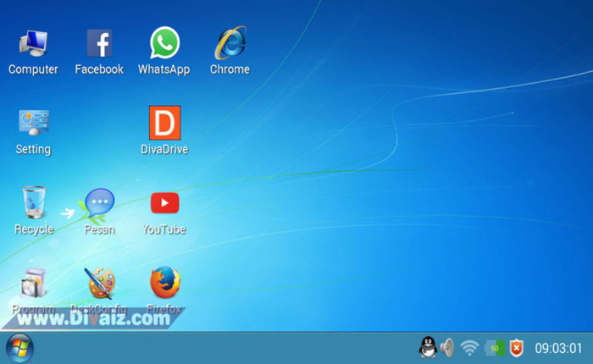Launch the Firefox browser icon
This screenshot has width=593, height=364.
[164, 282]
